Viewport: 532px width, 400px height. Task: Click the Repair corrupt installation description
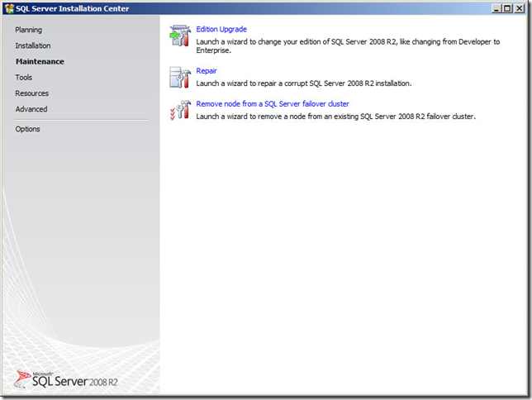303,83
